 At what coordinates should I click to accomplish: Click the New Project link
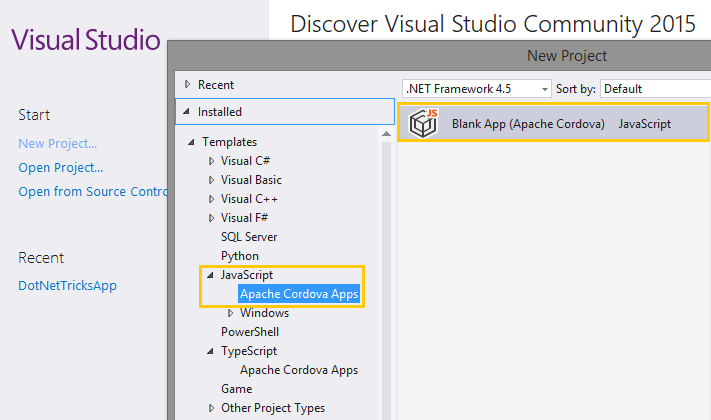click(x=58, y=143)
